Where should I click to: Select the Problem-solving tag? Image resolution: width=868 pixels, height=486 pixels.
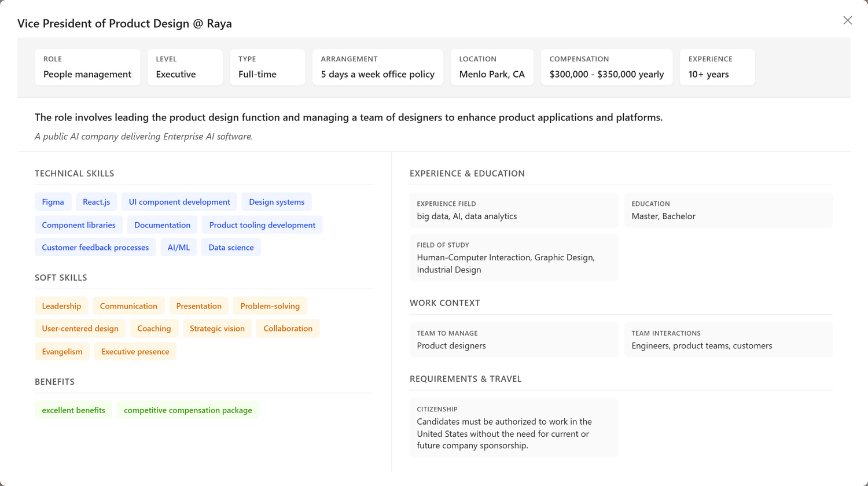pyautogui.click(x=270, y=306)
